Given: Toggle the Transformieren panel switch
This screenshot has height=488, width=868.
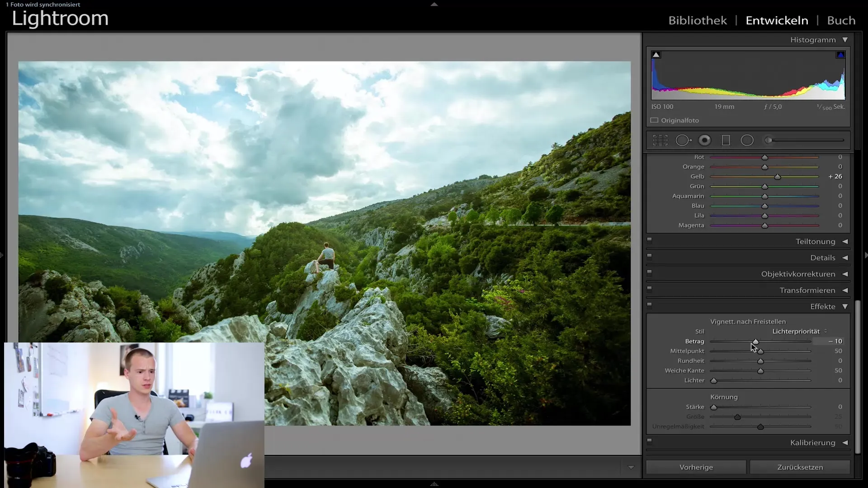Looking at the screenshot, I should click(650, 288).
